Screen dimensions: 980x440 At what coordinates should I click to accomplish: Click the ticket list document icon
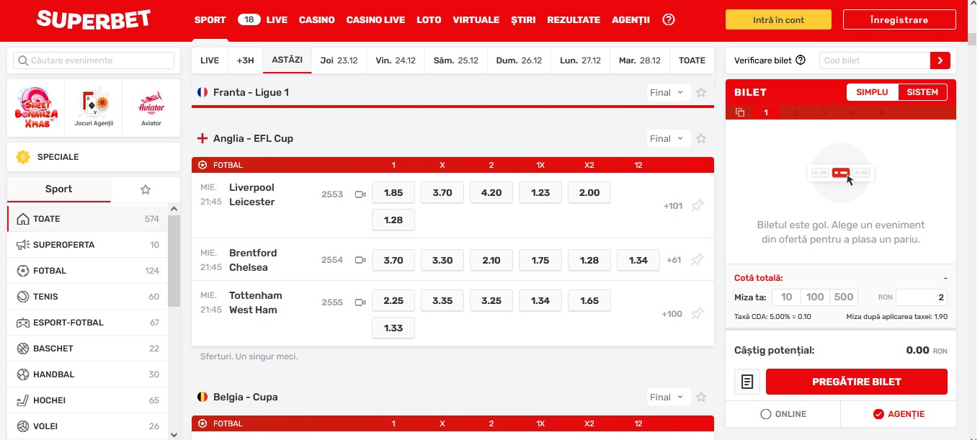[x=747, y=382]
